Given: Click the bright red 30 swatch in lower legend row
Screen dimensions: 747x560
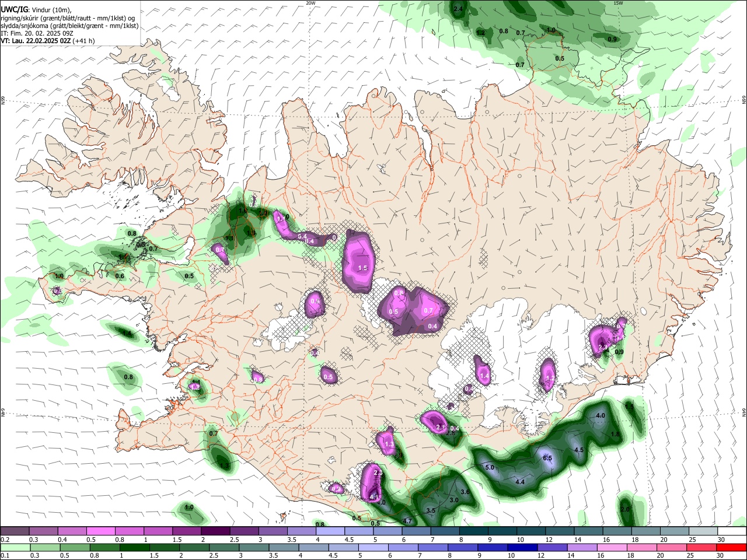Looking at the screenshot, I should click(x=731, y=548).
